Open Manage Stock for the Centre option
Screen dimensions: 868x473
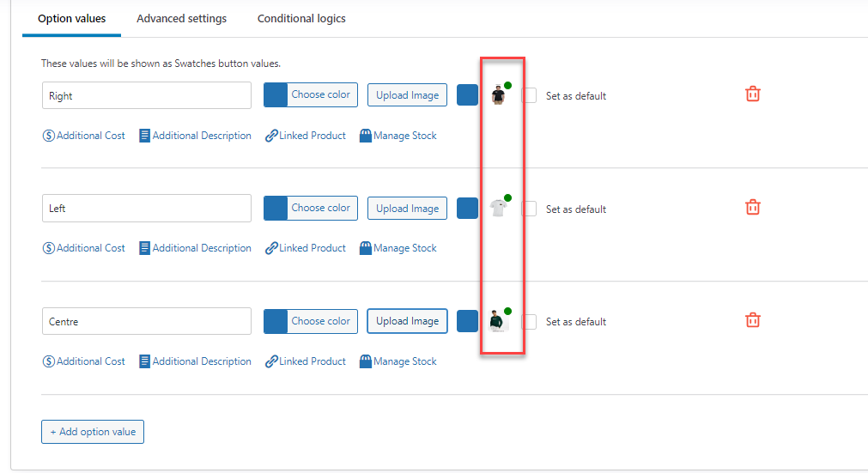click(398, 361)
